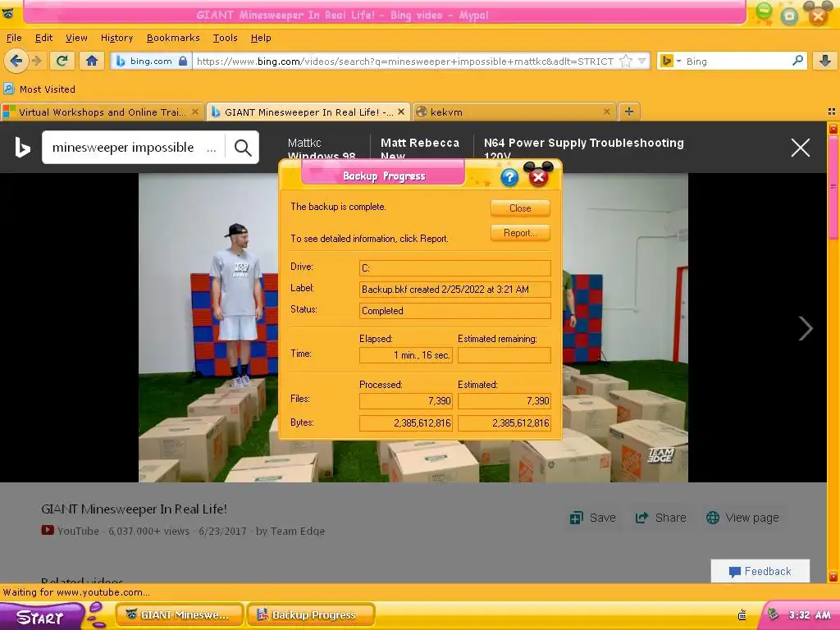Click the minesweeper impossible search box
The width and height of the screenshot is (840, 630).
tap(133, 148)
